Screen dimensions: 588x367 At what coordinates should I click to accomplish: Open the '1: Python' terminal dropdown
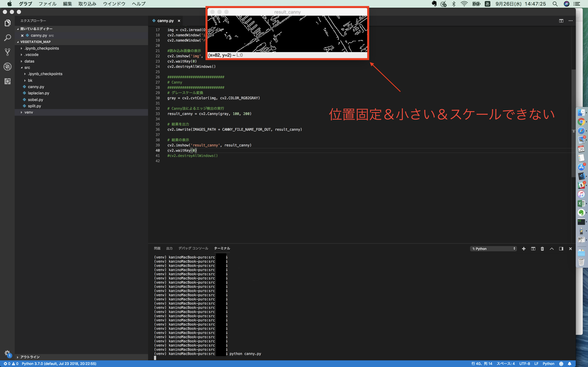(x=493, y=249)
